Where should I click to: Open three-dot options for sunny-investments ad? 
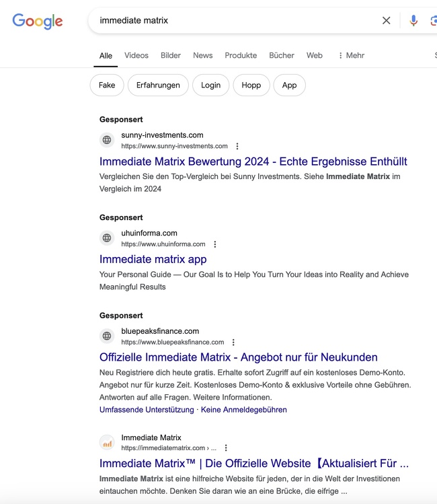pyautogui.click(x=237, y=146)
